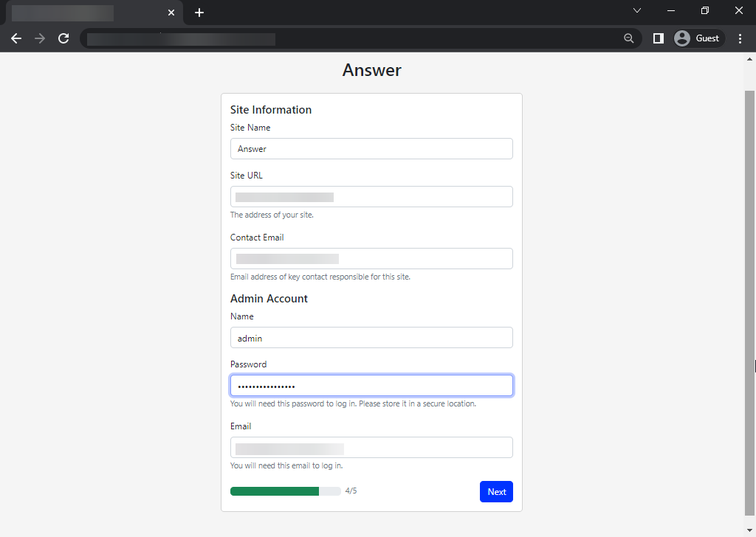756x537 pixels.
Task: Click the "Email address of key contact" hint
Action: (x=320, y=277)
